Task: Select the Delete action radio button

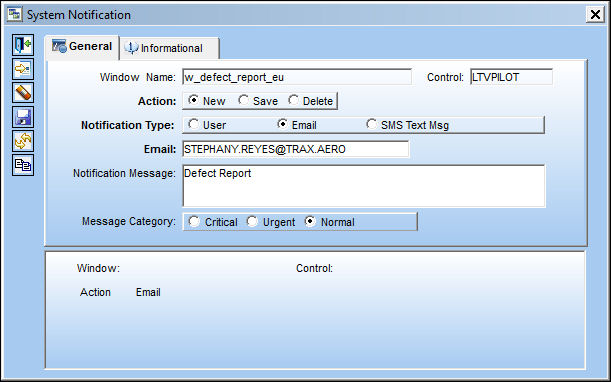Action: pos(293,100)
